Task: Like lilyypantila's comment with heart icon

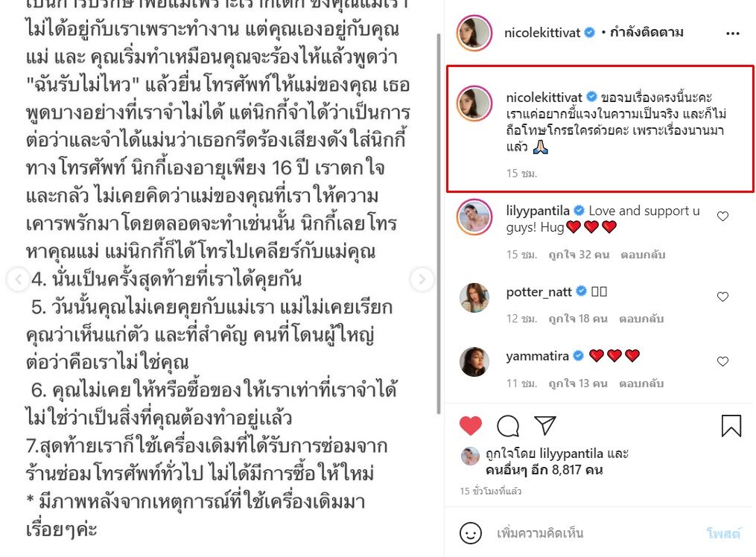Action: point(722,217)
